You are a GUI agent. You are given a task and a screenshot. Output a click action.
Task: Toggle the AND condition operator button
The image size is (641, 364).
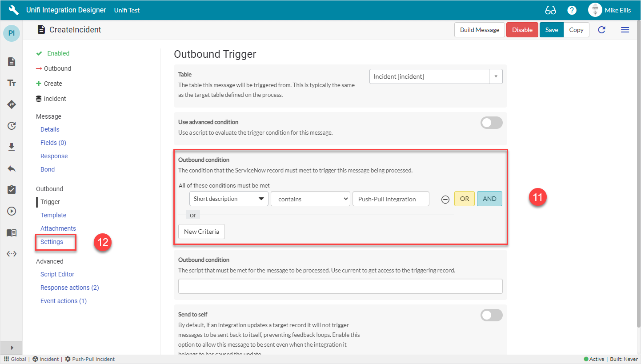coord(489,199)
